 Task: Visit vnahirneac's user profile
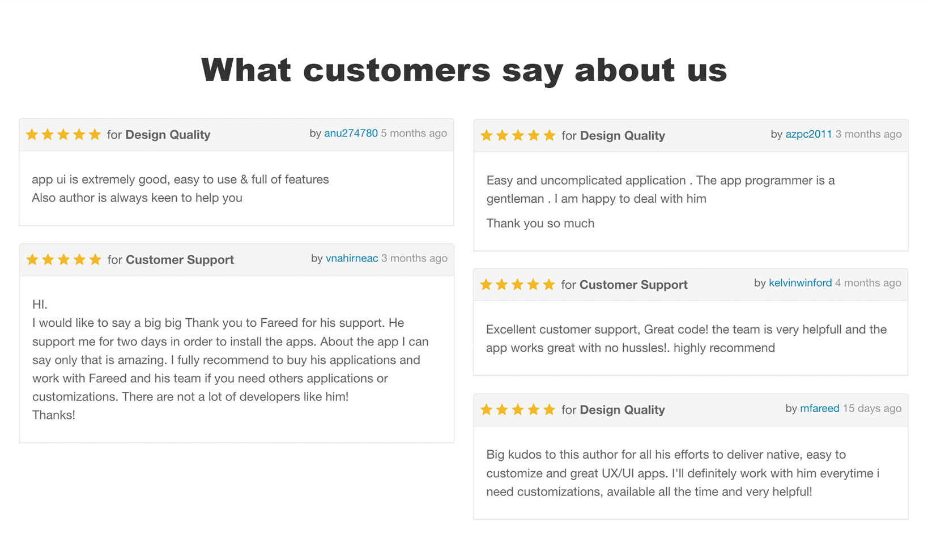tap(352, 259)
